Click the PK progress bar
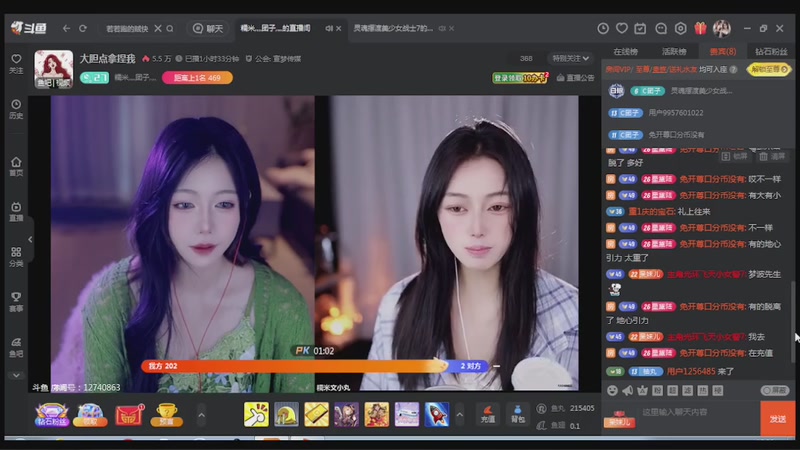This screenshot has height=450, width=800. click(x=314, y=366)
